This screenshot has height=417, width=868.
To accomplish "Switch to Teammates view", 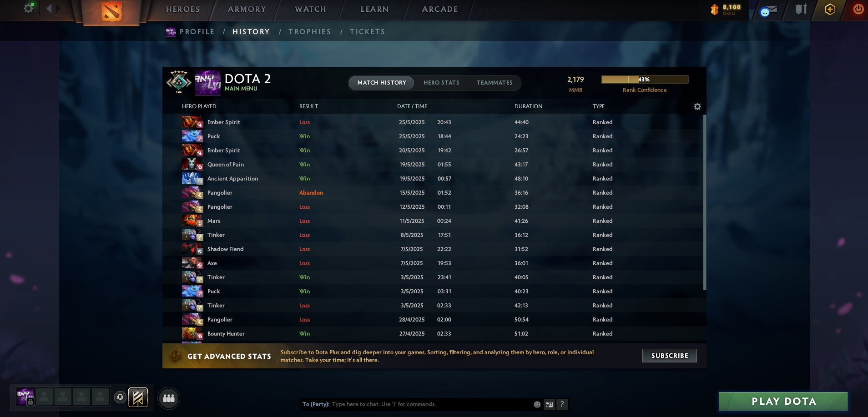I will pos(495,83).
